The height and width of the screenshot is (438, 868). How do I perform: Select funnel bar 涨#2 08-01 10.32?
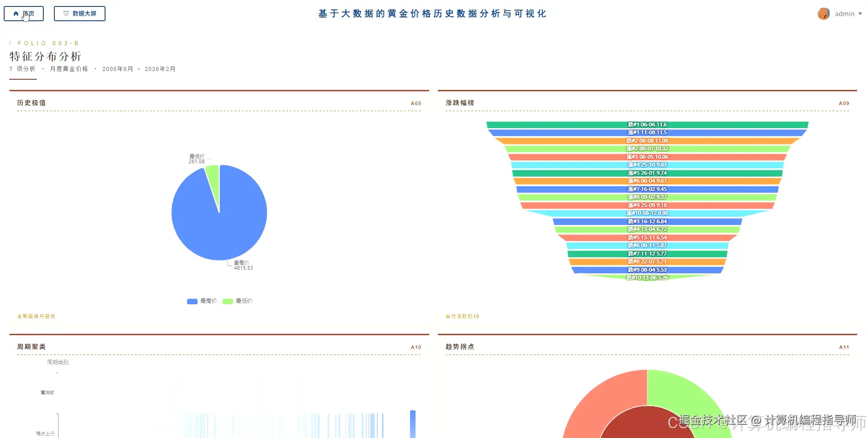[x=647, y=149]
